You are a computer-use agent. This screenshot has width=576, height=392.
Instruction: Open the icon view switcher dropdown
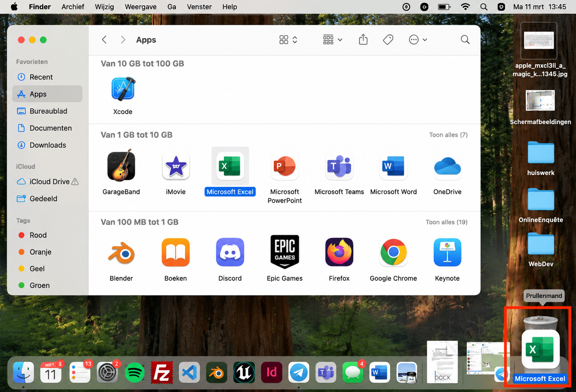pyautogui.click(x=288, y=39)
